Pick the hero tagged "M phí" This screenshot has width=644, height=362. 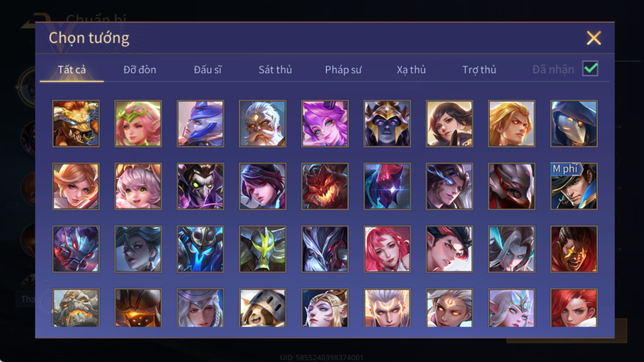[574, 186]
